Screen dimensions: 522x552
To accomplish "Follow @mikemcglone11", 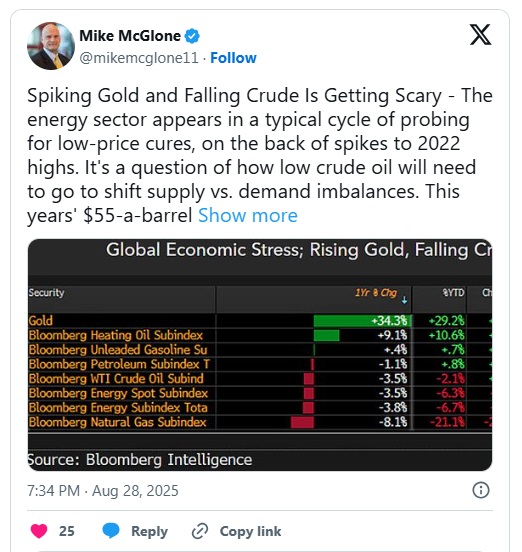I will (233, 58).
